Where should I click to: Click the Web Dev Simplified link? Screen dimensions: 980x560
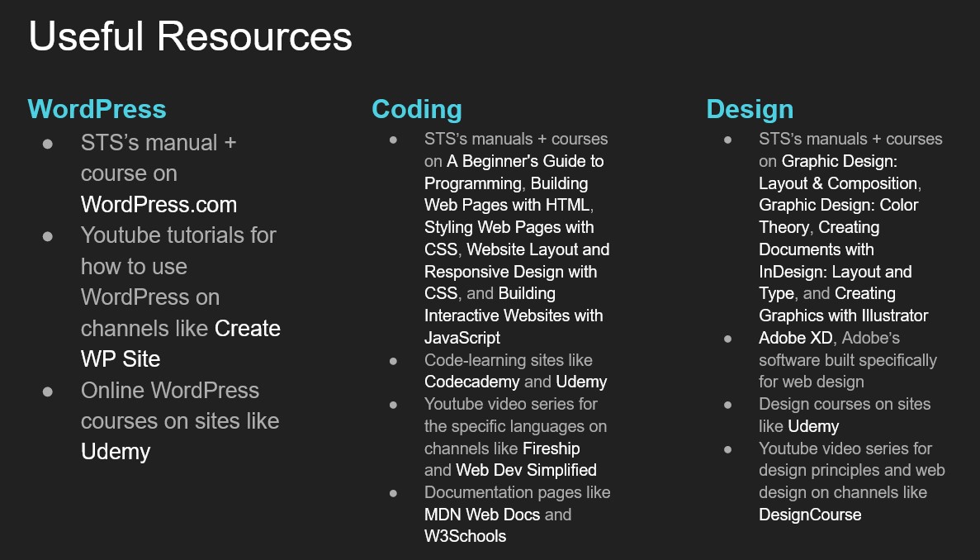pyautogui.click(x=526, y=470)
